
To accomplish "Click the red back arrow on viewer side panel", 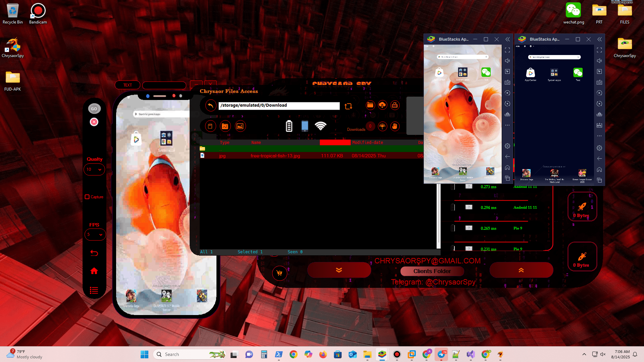I will pyautogui.click(x=94, y=253).
